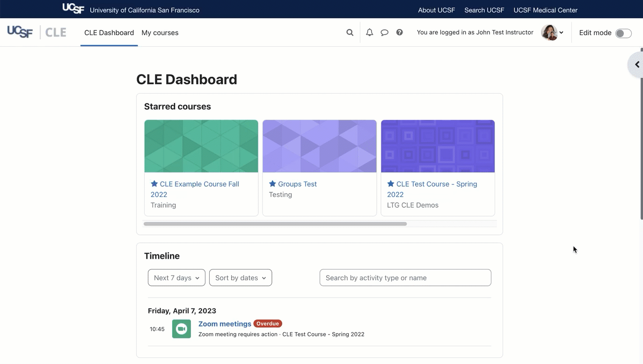Open the notifications bell
Image resolution: width=643 pixels, height=364 pixels.
[x=369, y=33]
